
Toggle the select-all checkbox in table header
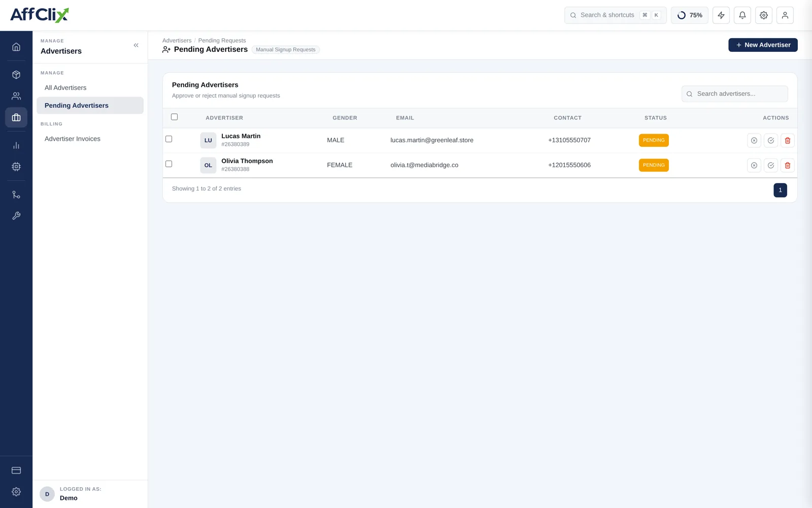point(174,117)
